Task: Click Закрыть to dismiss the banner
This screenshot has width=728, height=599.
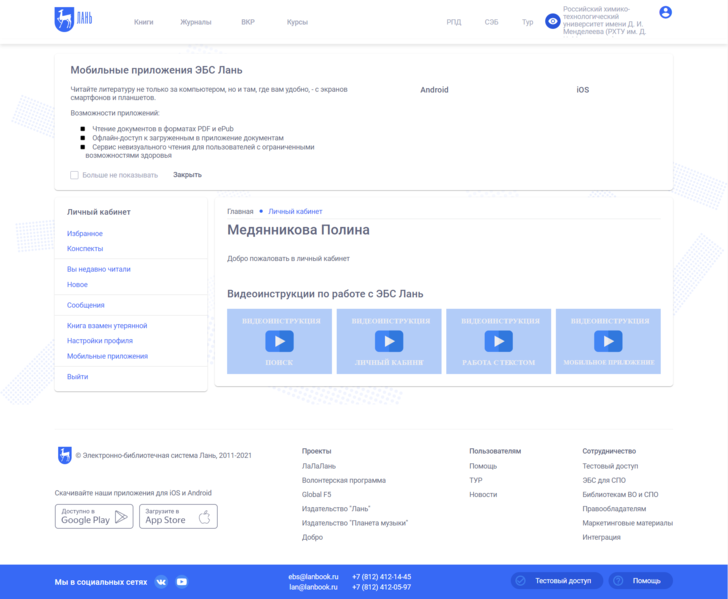Action: point(188,175)
